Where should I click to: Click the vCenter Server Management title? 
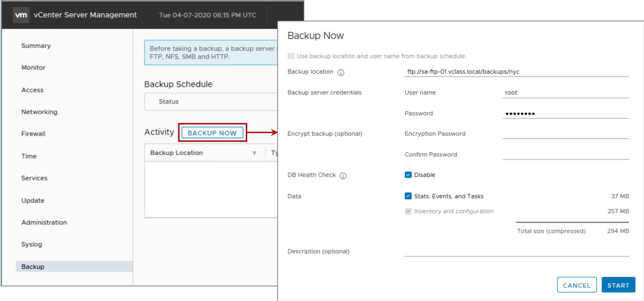(85, 15)
